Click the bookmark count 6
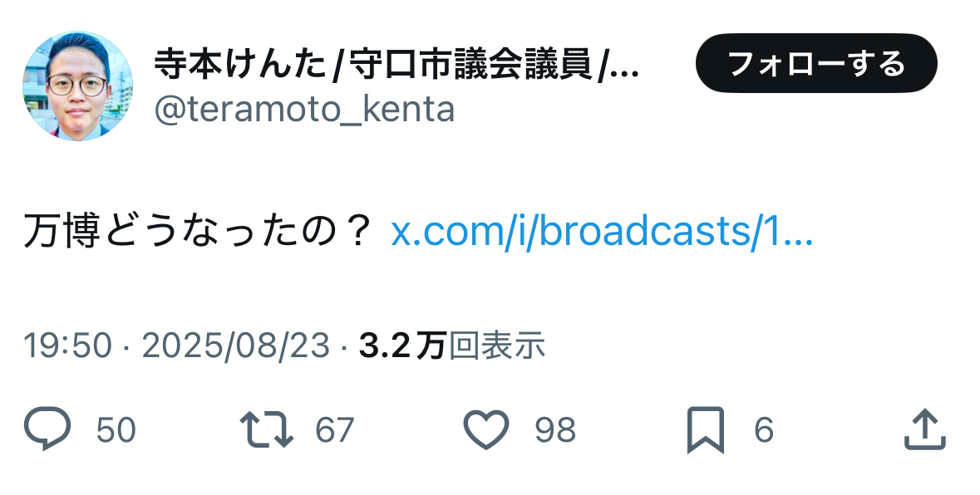980x495 pixels. click(x=764, y=430)
